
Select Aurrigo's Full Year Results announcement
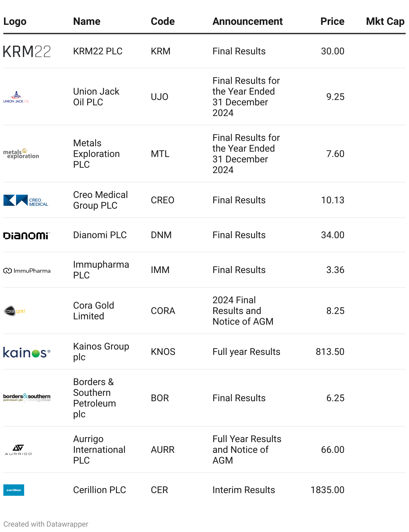(x=247, y=450)
